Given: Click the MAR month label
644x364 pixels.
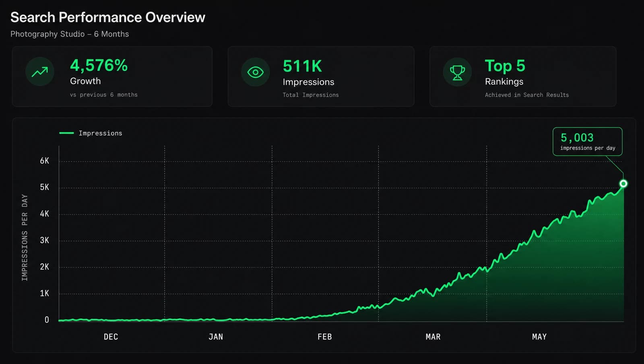Looking at the screenshot, I should (x=433, y=337).
